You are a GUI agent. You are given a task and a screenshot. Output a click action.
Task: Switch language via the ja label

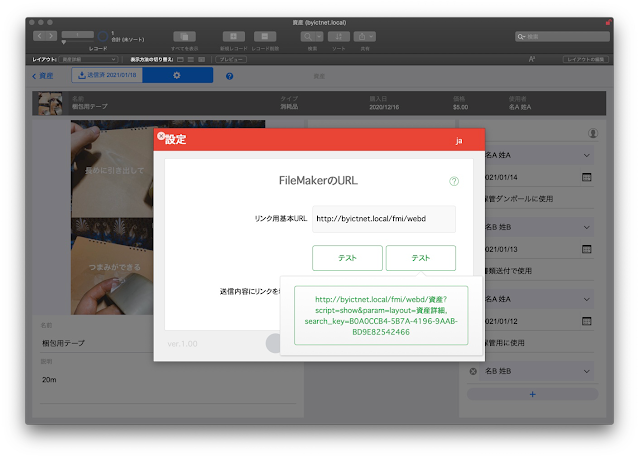(459, 141)
